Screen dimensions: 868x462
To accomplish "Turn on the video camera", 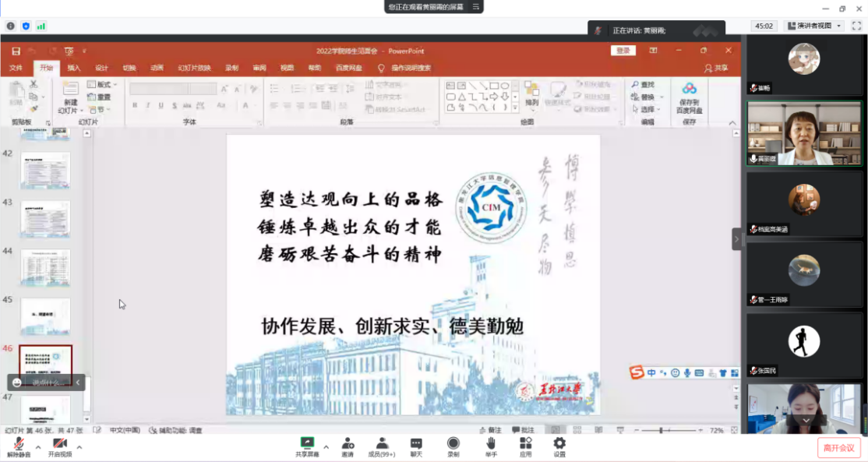I will (x=59, y=445).
